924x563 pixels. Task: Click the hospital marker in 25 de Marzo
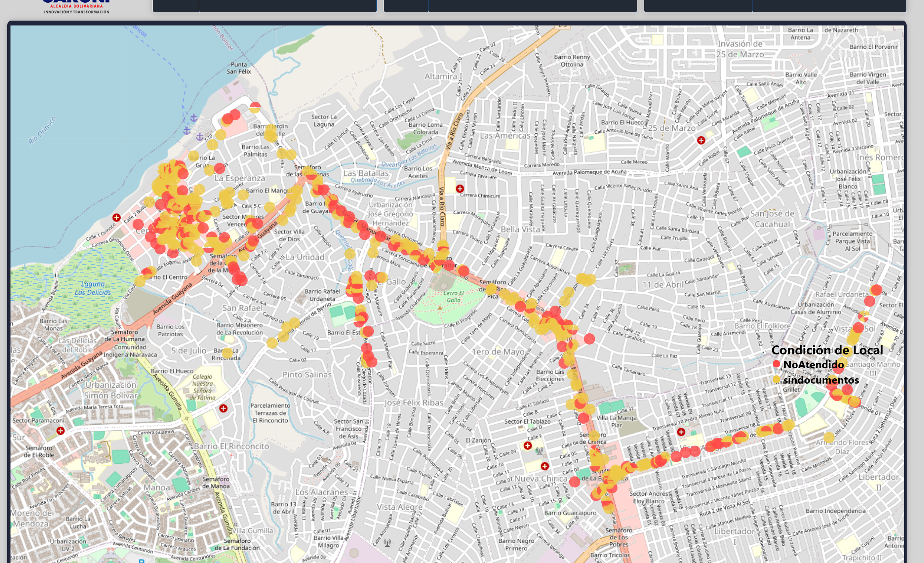point(701,140)
